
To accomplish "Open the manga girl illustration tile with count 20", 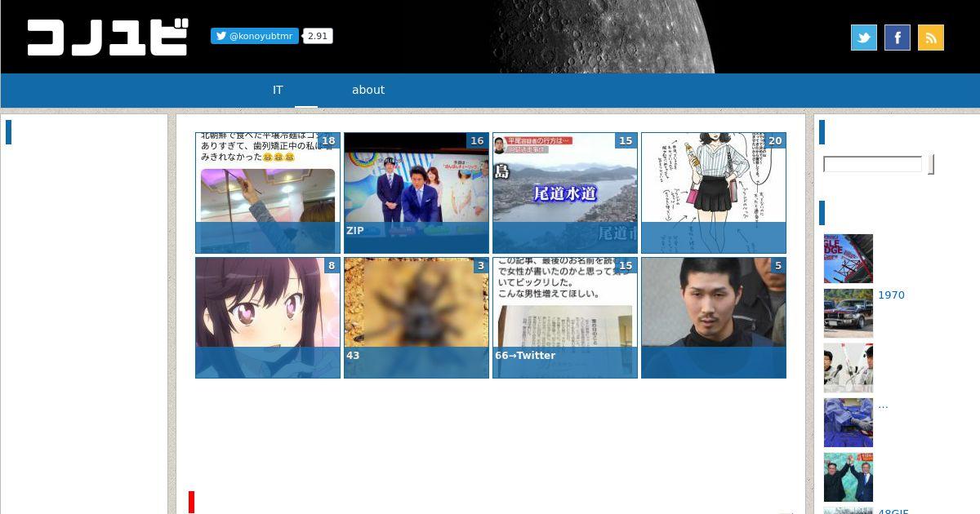I will pos(714,193).
